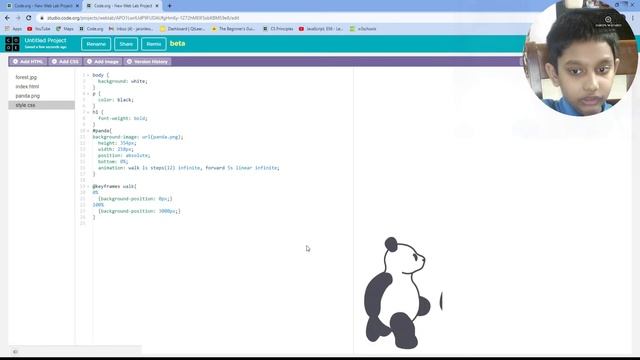The width and height of the screenshot is (640, 360).
Task: Open the Gmail Inbox bookmark
Action: pyautogui.click(x=131, y=29)
